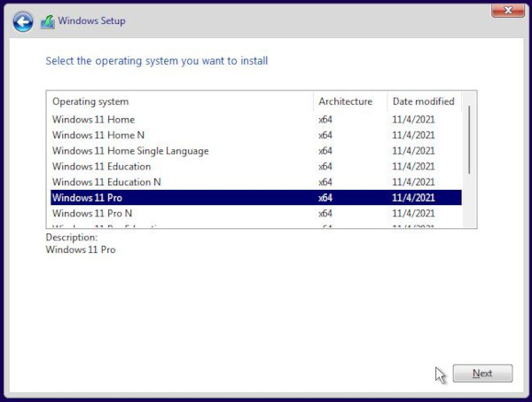Click the Windows Setup title bar icon
The width and height of the screenshot is (532, 402).
(x=48, y=22)
